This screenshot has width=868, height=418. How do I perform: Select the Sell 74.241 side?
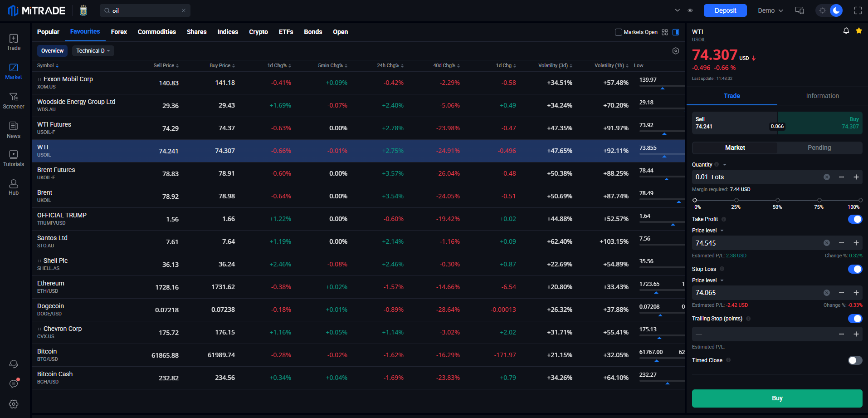tap(735, 123)
